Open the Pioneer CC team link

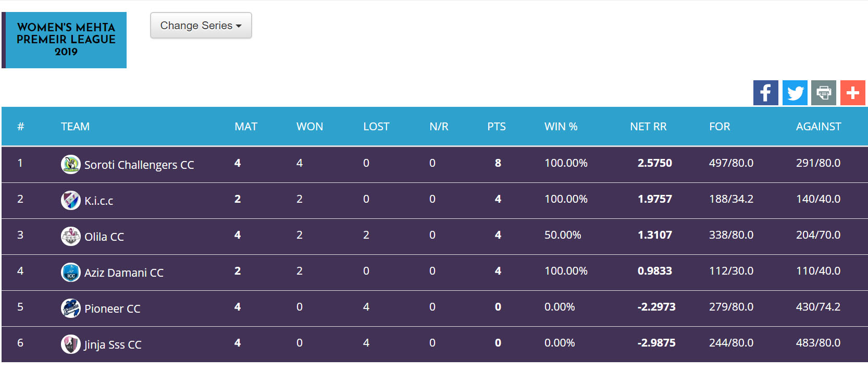tap(113, 309)
